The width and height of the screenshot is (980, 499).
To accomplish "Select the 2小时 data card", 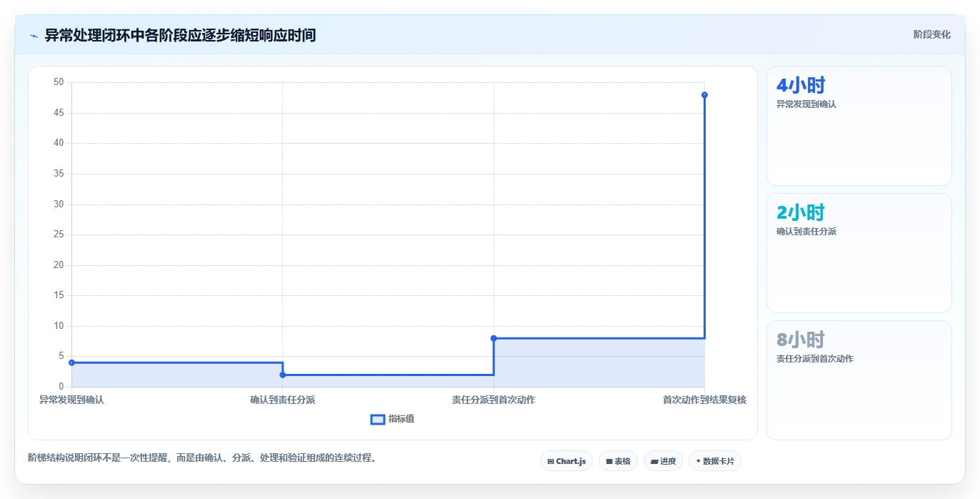I will click(x=859, y=253).
